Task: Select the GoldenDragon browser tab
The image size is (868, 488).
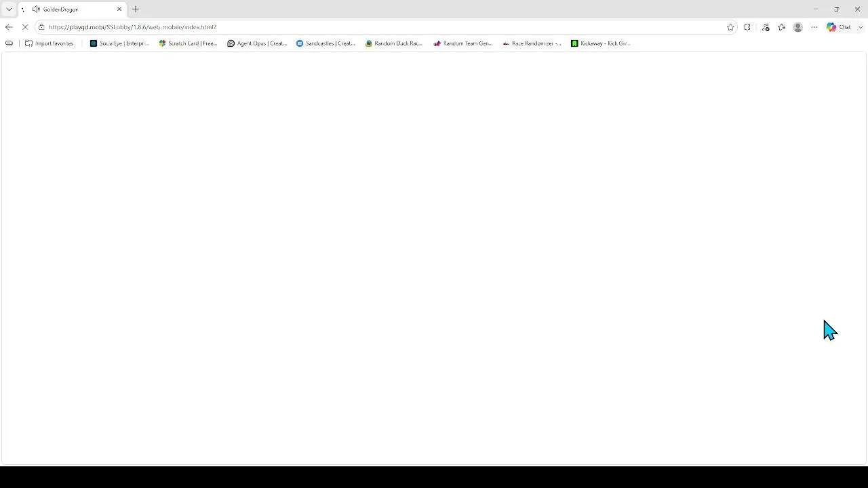Action: pyautogui.click(x=71, y=9)
